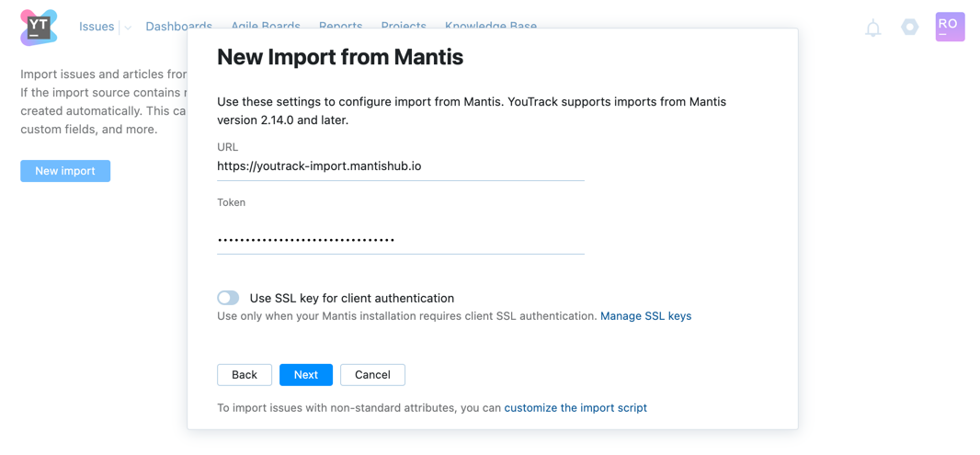This screenshot has width=980, height=455.
Task: Enable SSL key for client authentication
Action: coord(228,298)
